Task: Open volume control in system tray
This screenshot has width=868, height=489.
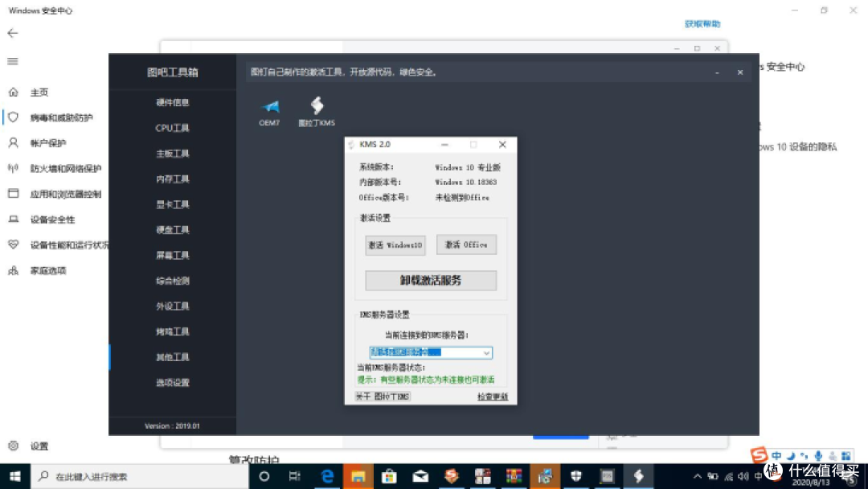Action: click(x=743, y=476)
